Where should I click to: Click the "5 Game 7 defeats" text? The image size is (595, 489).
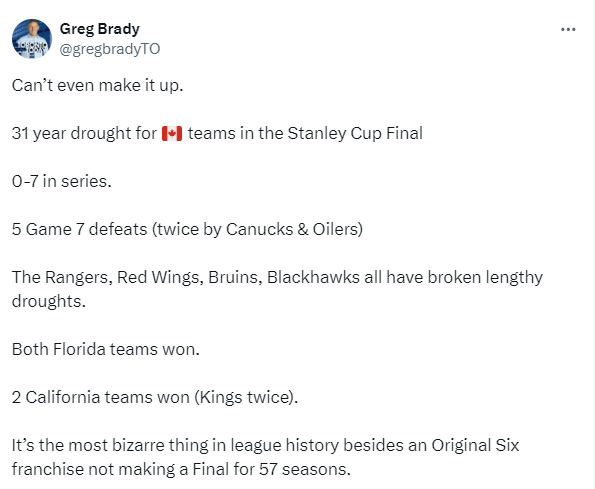(x=79, y=229)
